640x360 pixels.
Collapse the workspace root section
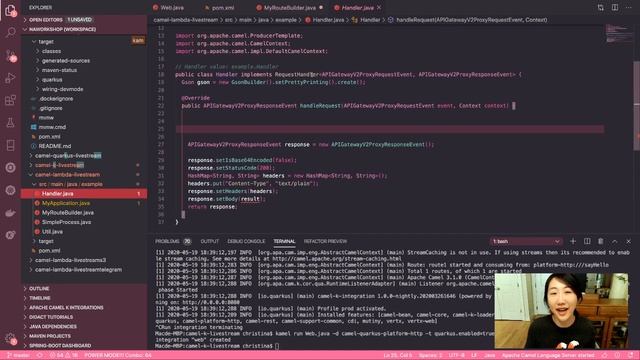pyautogui.click(x=62, y=29)
